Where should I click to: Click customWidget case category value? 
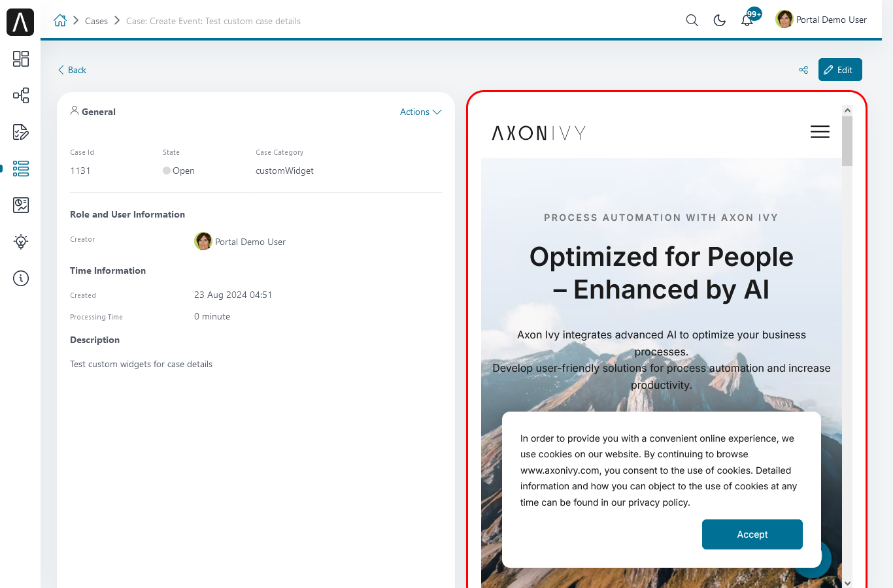[x=284, y=171]
